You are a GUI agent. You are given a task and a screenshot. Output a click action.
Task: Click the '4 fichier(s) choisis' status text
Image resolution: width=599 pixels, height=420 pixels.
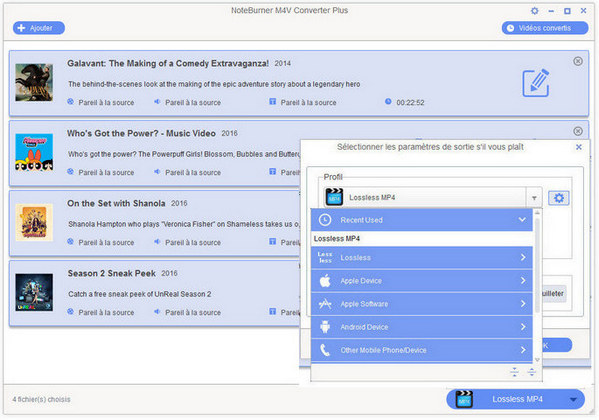click(41, 399)
